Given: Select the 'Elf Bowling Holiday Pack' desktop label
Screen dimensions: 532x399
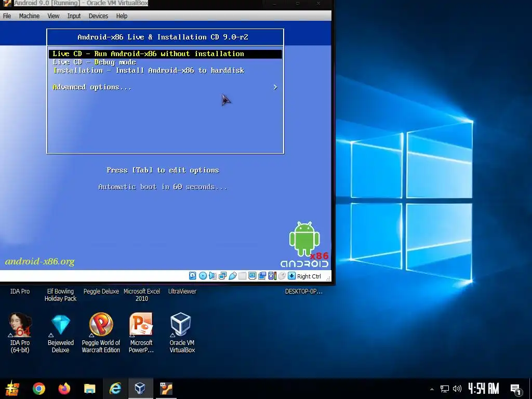Looking at the screenshot, I should (x=60, y=295).
